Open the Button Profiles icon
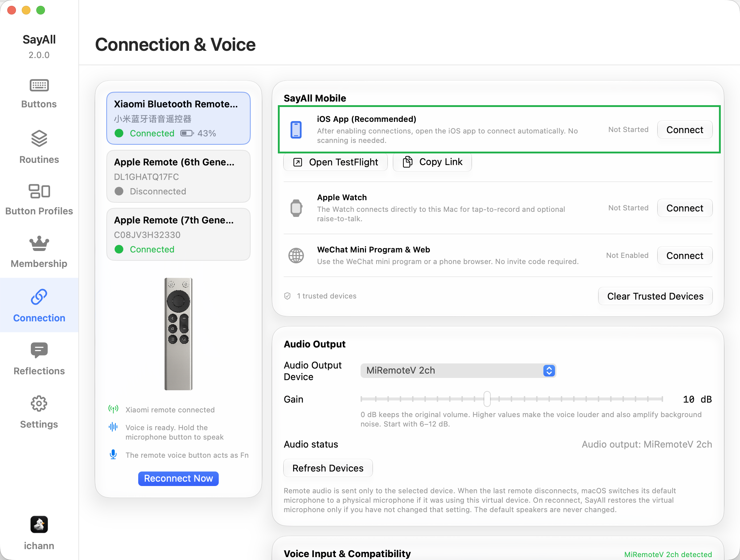Viewport: 740px width, 560px height. [x=39, y=191]
